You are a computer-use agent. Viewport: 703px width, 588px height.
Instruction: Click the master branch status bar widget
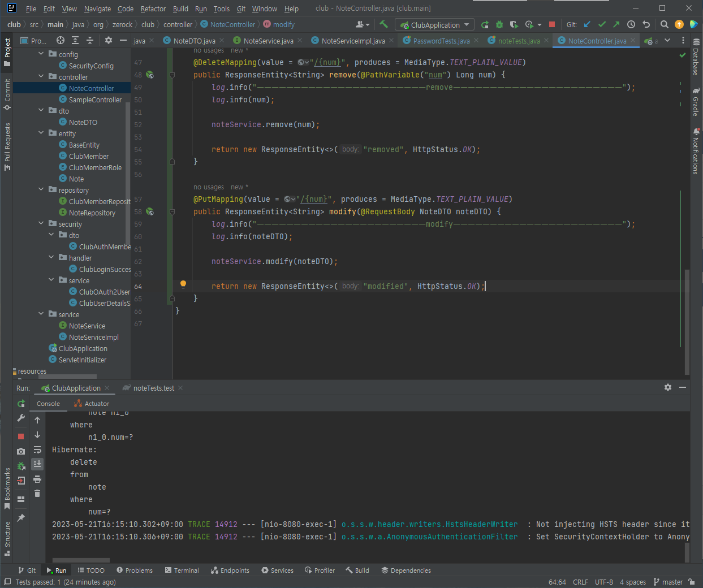point(668,582)
